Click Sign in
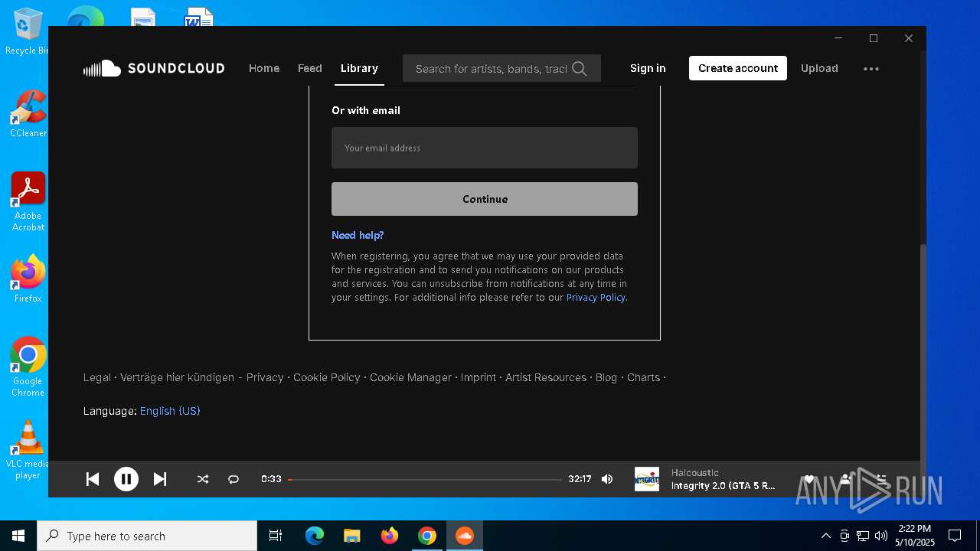The image size is (980, 551). (x=648, y=68)
